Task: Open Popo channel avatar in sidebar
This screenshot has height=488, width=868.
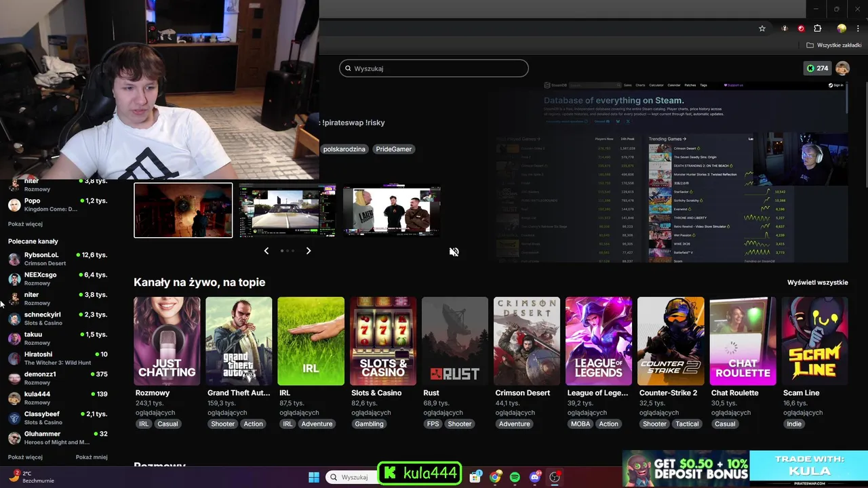Action: tap(14, 205)
